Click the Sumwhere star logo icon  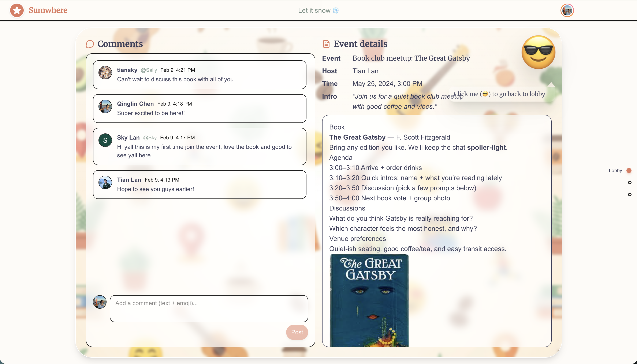[x=17, y=10]
